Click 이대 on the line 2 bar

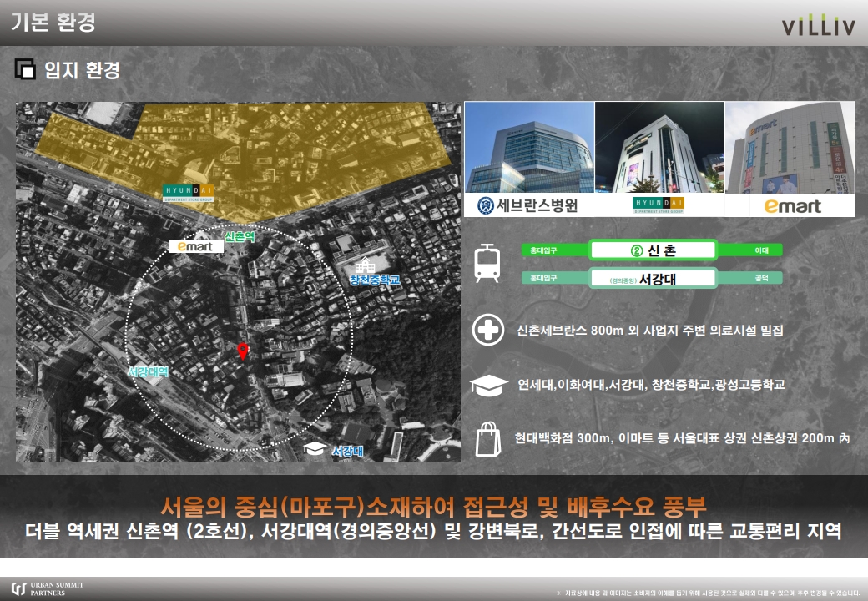pos(762,250)
